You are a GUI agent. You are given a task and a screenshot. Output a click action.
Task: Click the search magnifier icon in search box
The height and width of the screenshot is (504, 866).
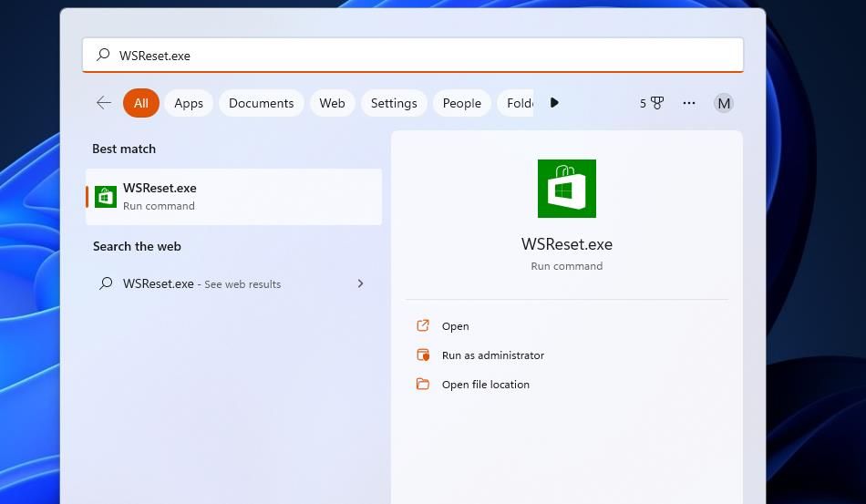(x=103, y=55)
